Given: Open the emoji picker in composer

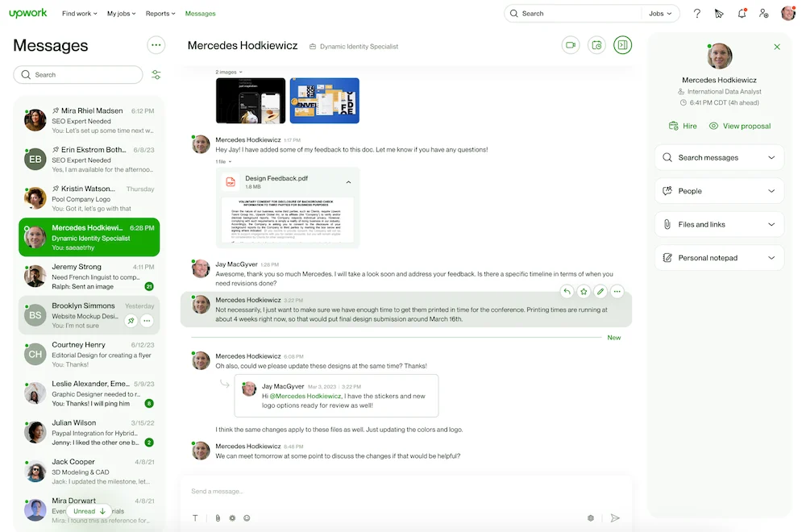Looking at the screenshot, I should click(247, 518).
